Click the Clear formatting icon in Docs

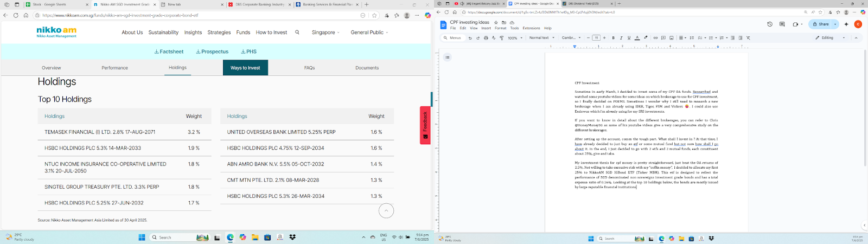748,38
